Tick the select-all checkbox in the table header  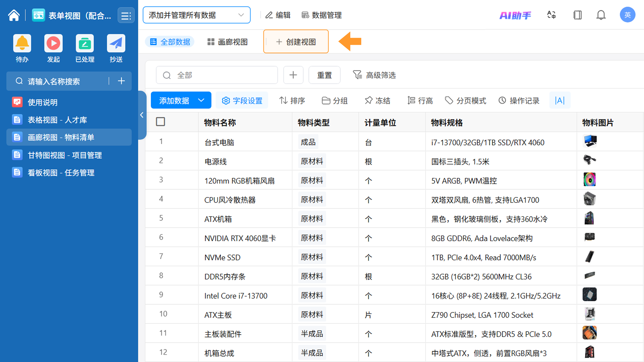160,122
